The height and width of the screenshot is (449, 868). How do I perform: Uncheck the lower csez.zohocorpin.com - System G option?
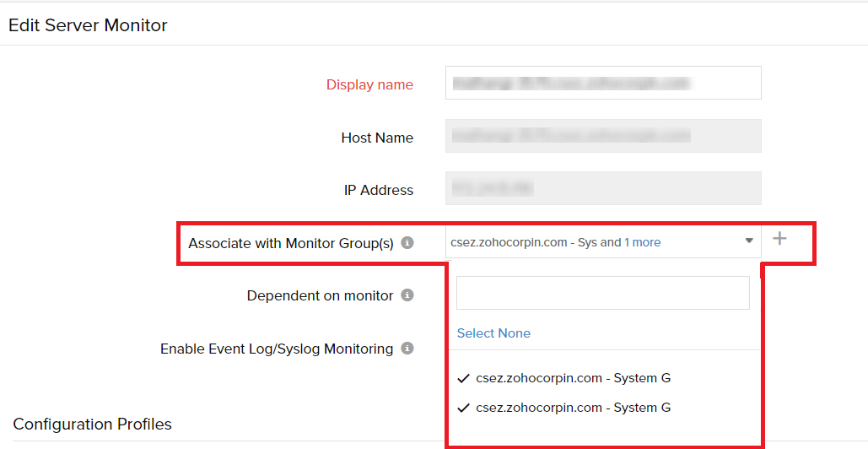coord(565,408)
